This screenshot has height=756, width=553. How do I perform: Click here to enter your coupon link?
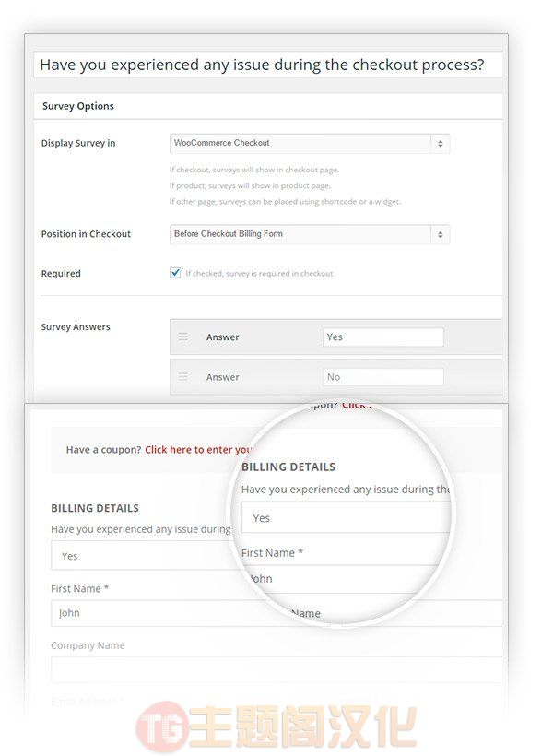click(x=197, y=449)
